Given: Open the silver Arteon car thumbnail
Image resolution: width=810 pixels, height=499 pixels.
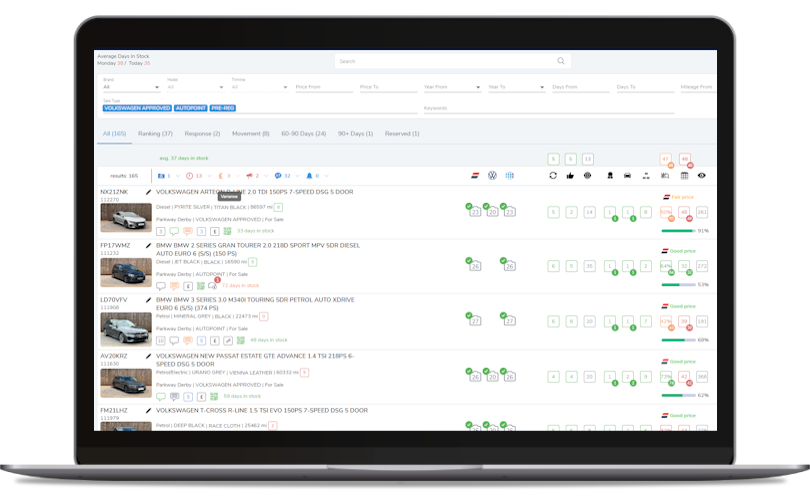Looking at the screenshot, I should [x=126, y=218].
